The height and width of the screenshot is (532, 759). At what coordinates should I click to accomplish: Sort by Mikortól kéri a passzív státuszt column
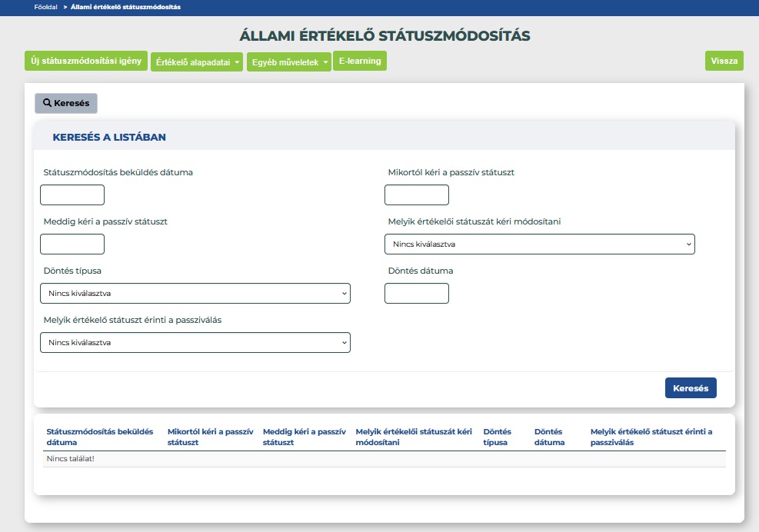pos(210,437)
